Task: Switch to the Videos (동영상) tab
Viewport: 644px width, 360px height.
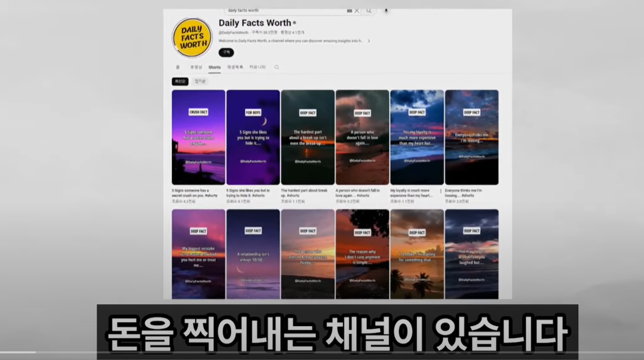Action: 196,67
